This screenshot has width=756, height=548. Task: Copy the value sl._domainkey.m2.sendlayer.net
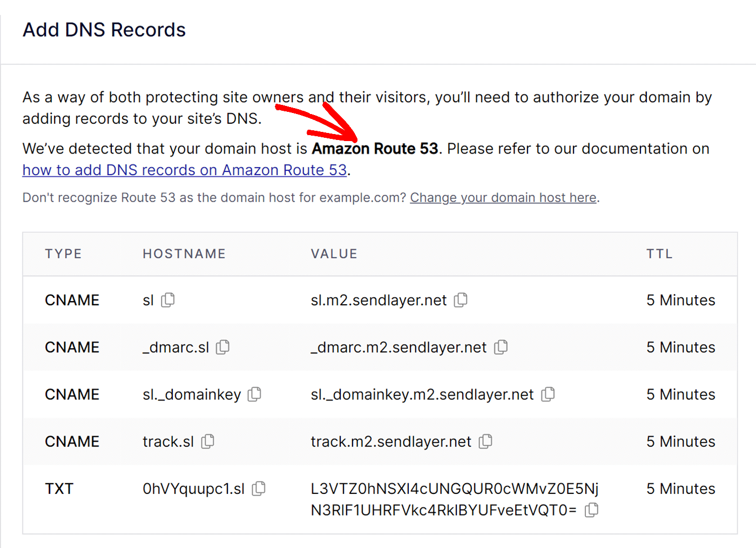click(x=548, y=395)
